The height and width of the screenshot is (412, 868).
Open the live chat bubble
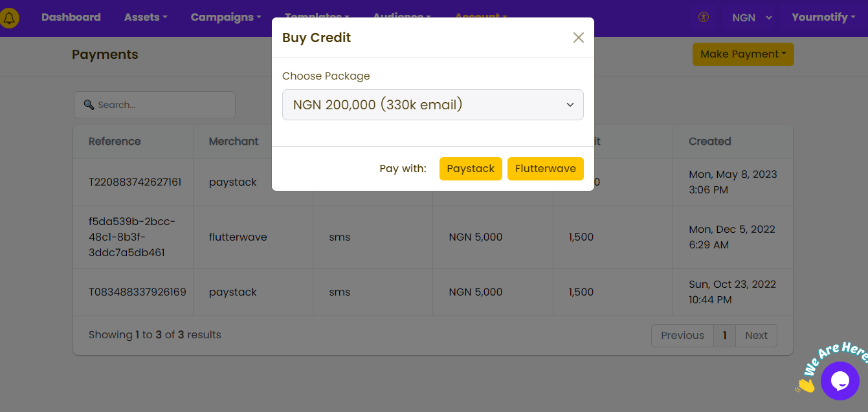(840, 381)
